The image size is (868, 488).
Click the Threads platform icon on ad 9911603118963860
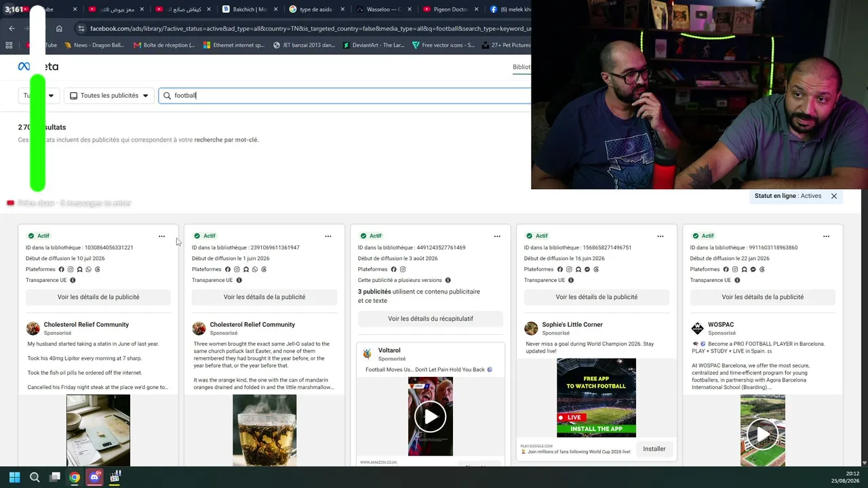coord(762,269)
